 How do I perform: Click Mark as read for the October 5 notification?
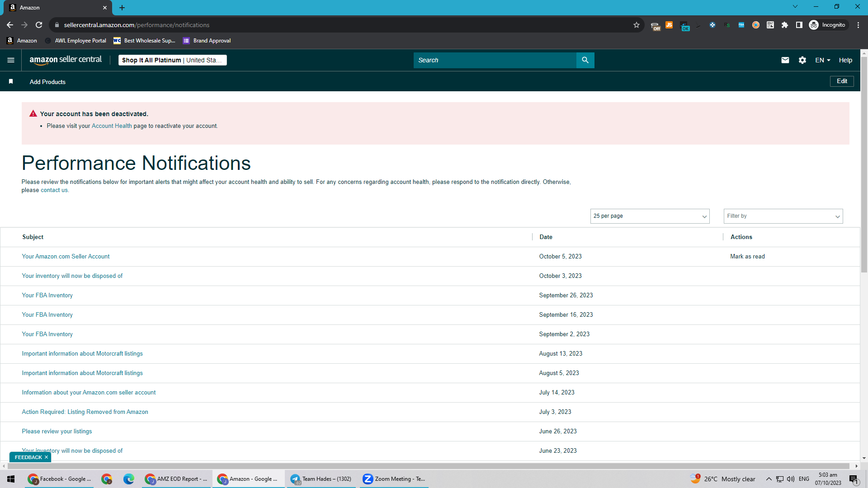coord(747,256)
